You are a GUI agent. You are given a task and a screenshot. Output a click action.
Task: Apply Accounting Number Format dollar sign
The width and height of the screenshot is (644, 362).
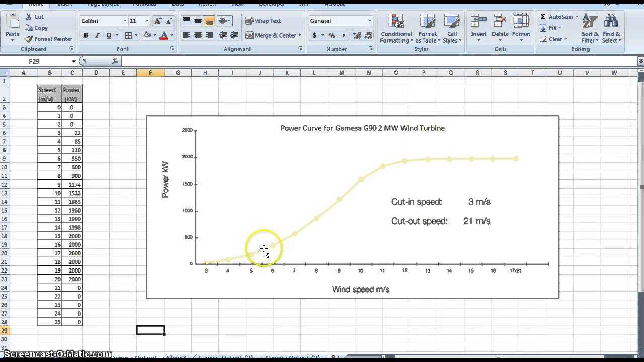(x=314, y=35)
